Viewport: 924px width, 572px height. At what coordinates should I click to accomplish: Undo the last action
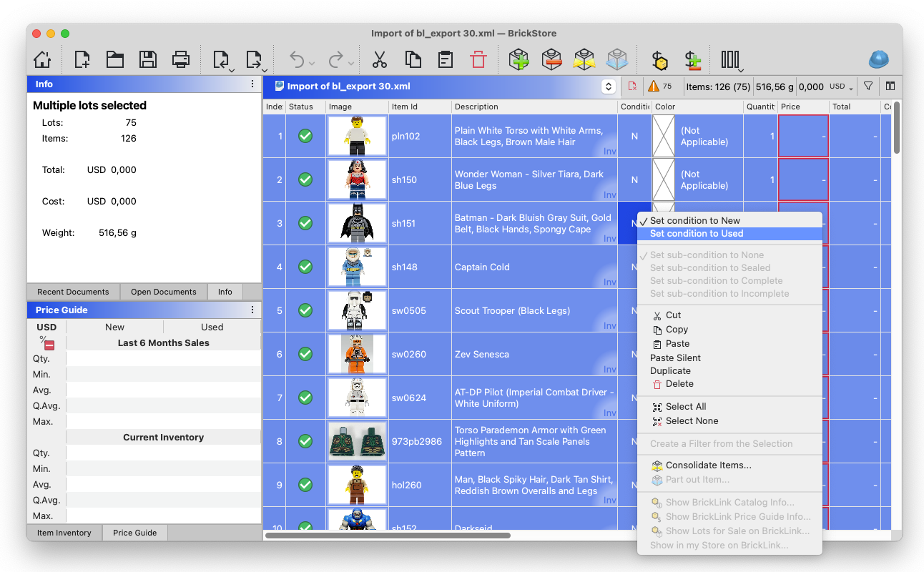click(x=297, y=59)
